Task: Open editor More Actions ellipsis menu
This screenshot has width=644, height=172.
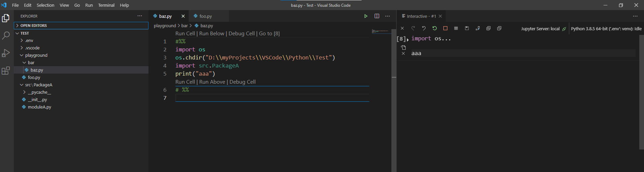Action: point(387,16)
